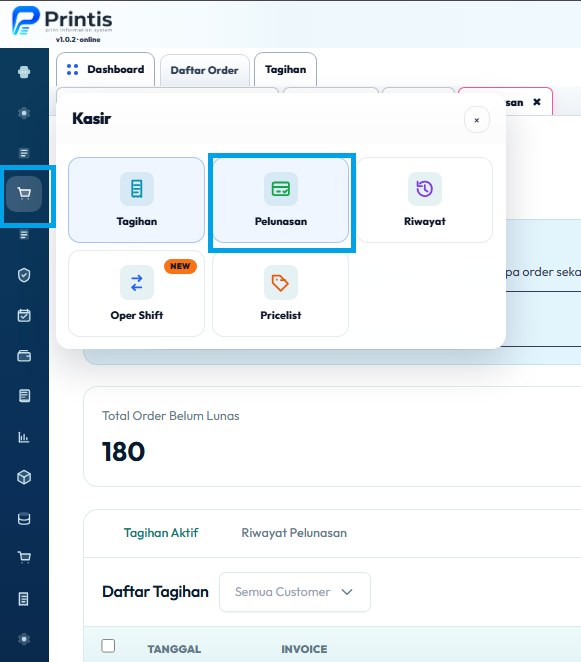Open the database cylinder icon in sidebar
581x662 pixels.
click(24, 518)
